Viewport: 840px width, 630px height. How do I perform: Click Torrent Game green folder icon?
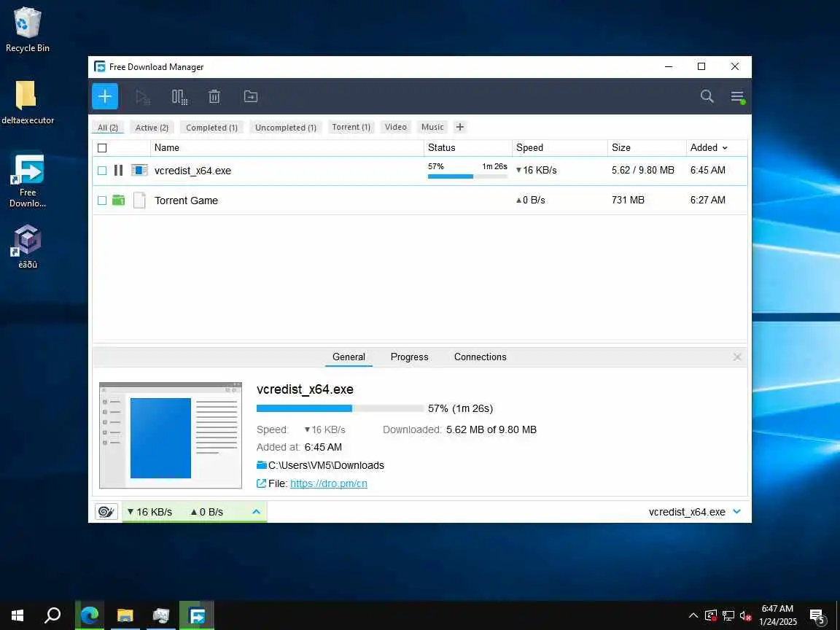(x=118, y=201)
